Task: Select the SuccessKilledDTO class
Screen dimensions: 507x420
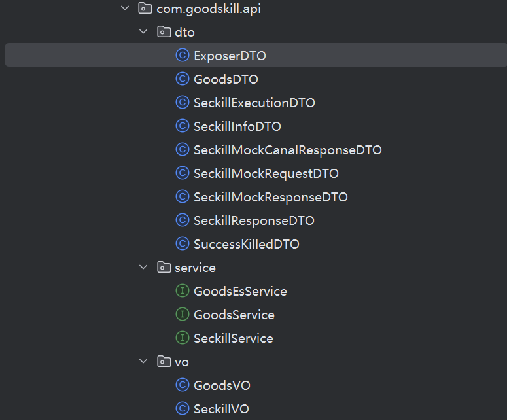Action: [246, 244]
